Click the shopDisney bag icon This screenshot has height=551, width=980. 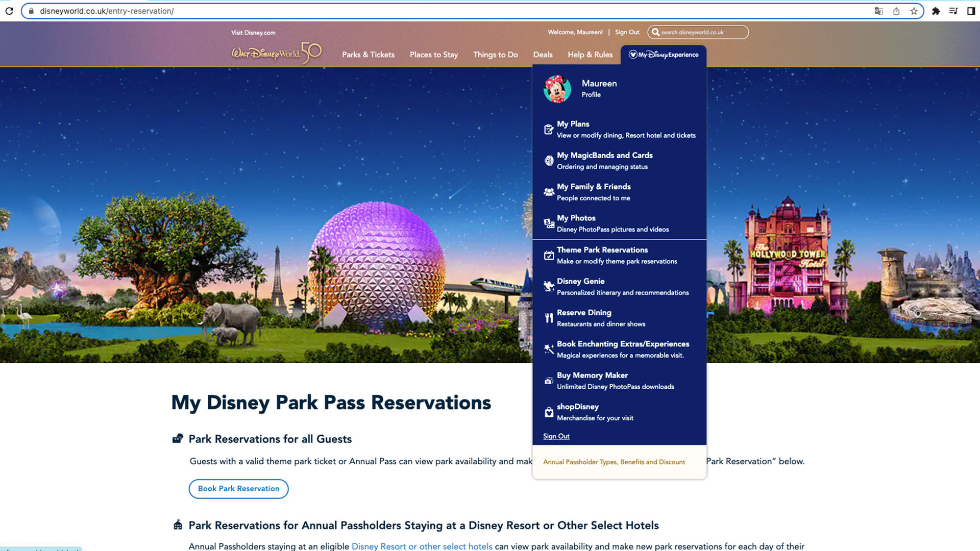coord(549,412)
